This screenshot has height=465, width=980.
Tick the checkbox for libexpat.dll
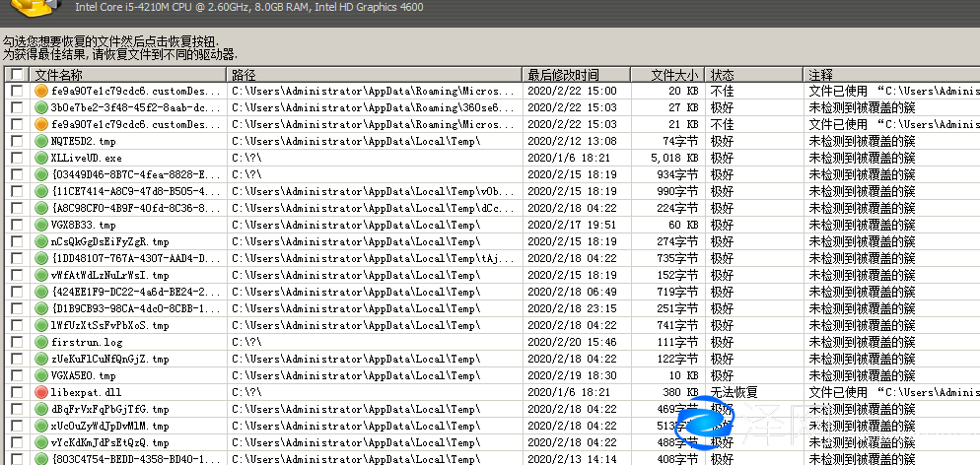click(16, 392)
